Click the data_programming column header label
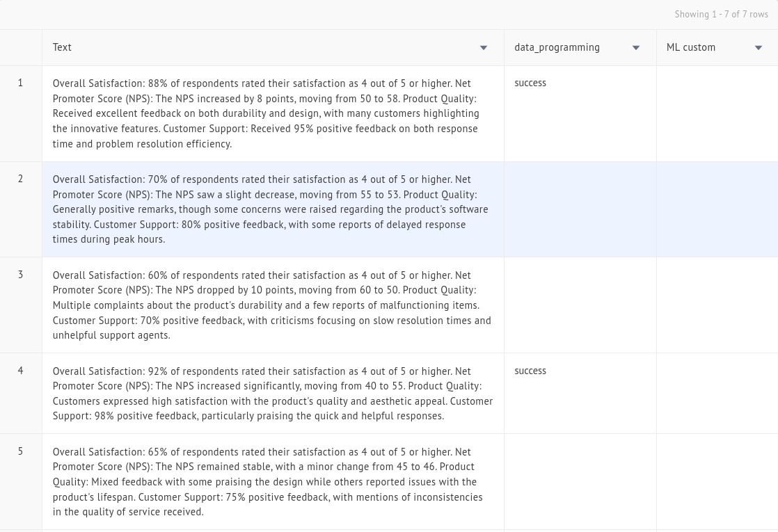 557,47
